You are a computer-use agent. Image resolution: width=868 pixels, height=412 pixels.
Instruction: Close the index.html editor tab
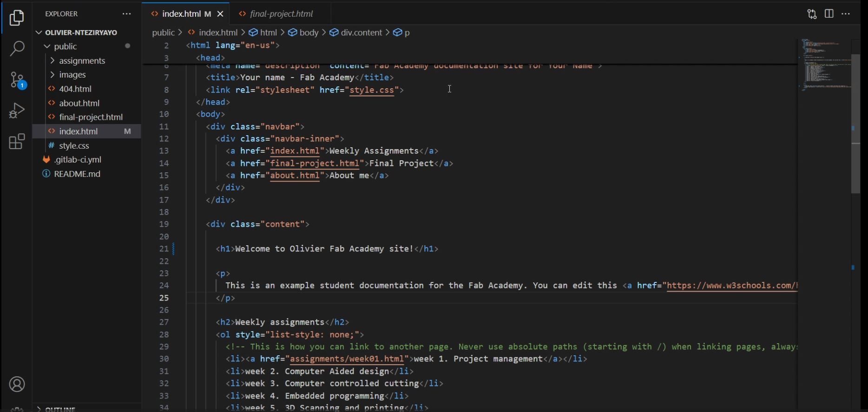click(220, 14)
